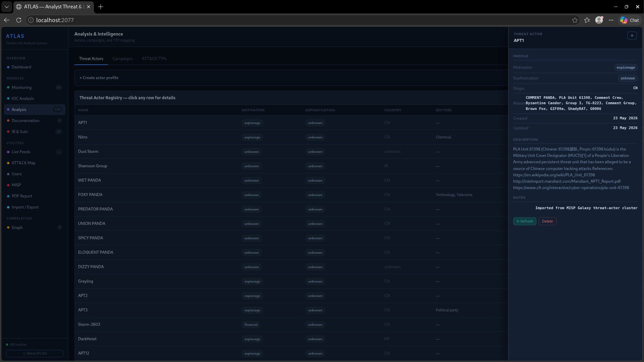Click the financial badge on Storm-2603

point(251,325)
